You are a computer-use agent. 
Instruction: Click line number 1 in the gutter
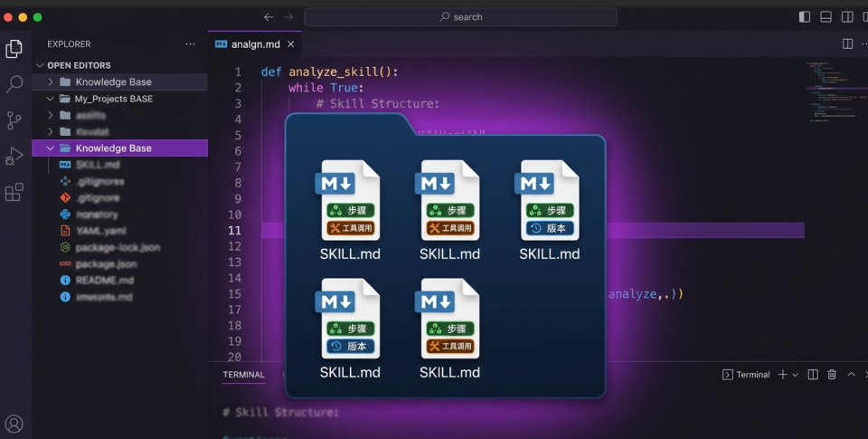click(x=238, y=72)
